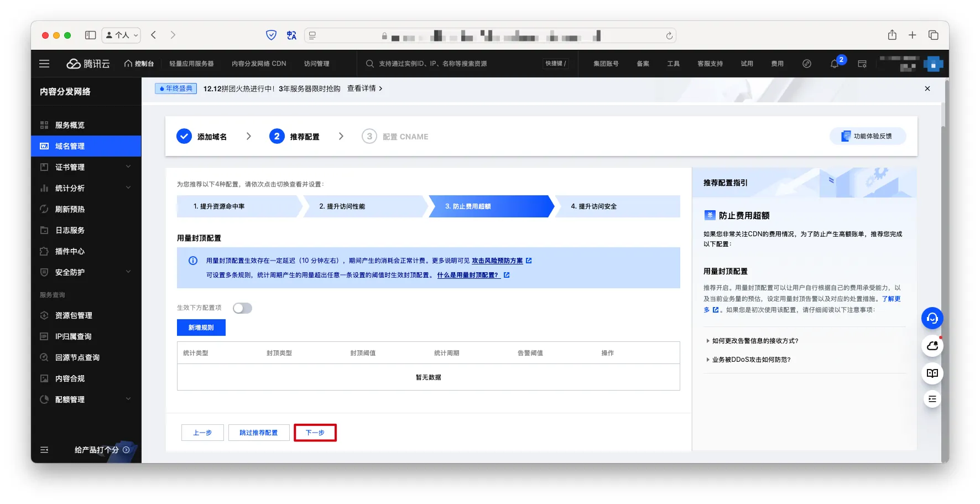Open the hamburger menu in top navigation

pyautogui.click(x=44, y=64)
